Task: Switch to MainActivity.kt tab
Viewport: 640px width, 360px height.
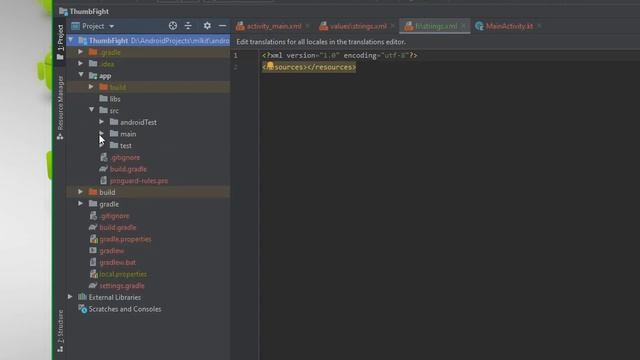Action: tap(509, 26)
